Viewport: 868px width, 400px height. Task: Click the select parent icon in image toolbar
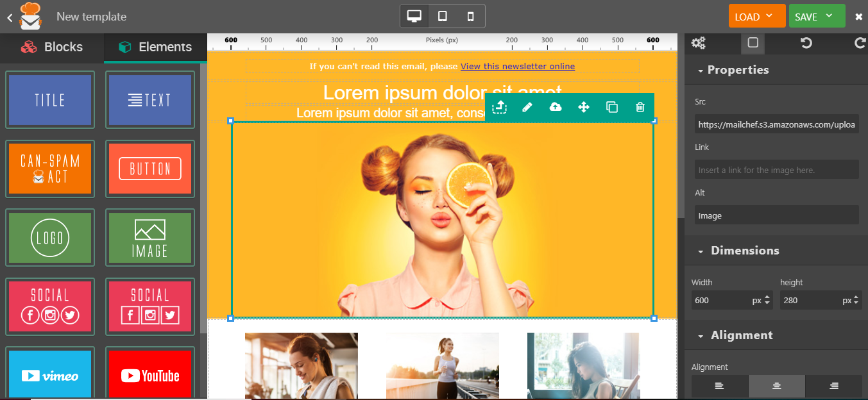[x=499, y=107]
